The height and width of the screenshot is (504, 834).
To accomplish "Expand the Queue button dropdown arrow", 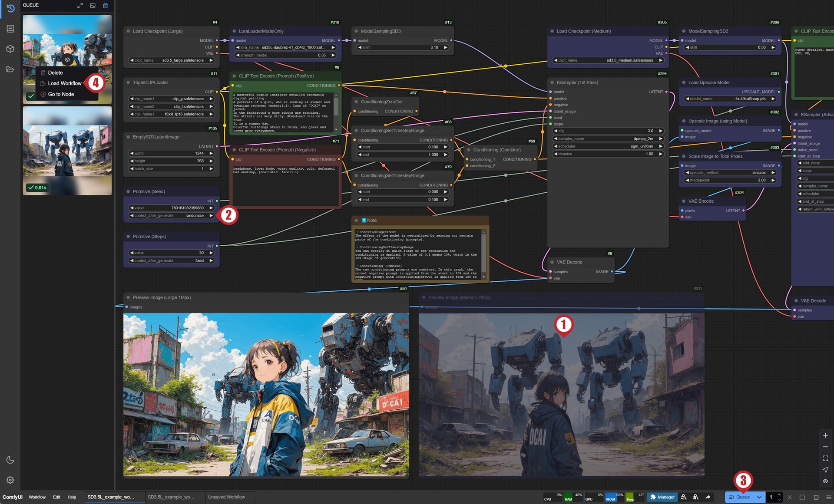I will 759,497.
